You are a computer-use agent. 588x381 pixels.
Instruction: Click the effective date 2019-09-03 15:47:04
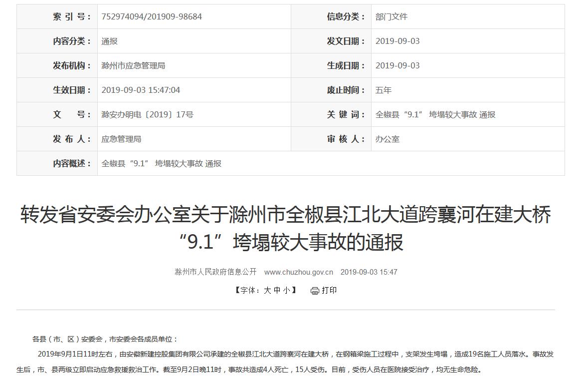(141, 90)
